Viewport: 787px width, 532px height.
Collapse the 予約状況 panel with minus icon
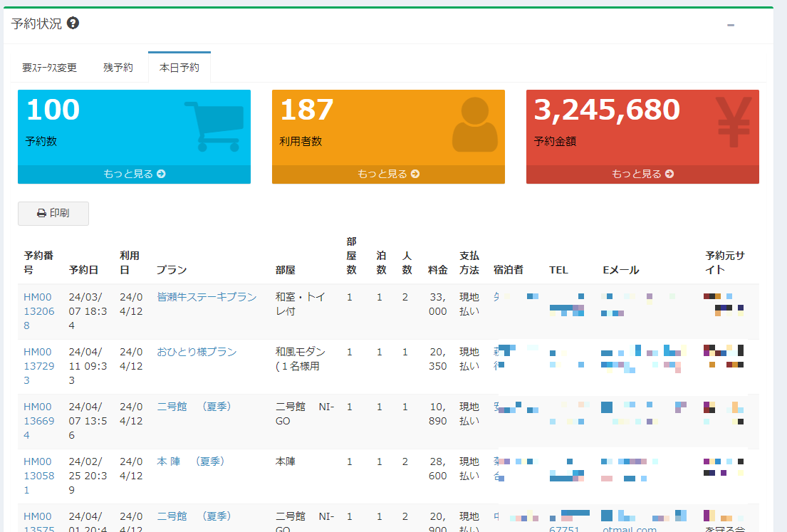pyautogui.click(x=731, y=25)
